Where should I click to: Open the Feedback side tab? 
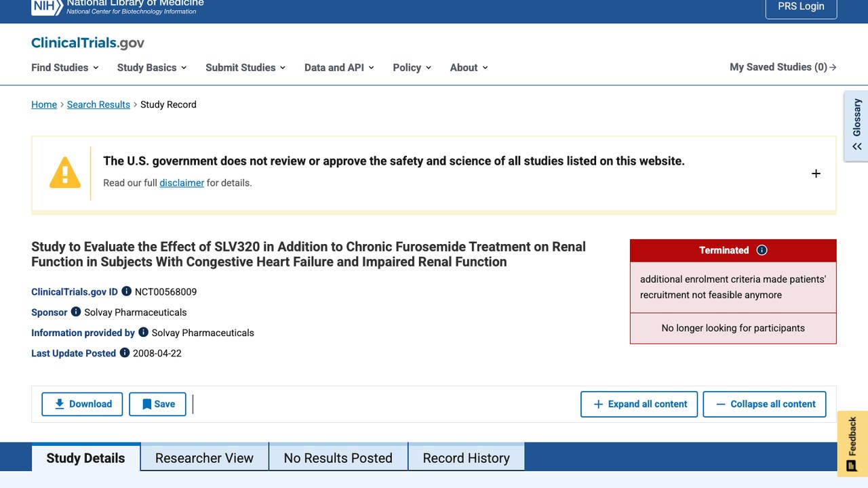(x=852, y=444)
